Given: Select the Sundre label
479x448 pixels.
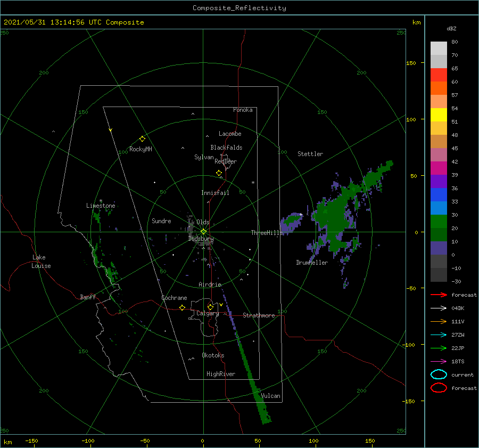Looking at the screenshot, I should (x=161, y=221).
